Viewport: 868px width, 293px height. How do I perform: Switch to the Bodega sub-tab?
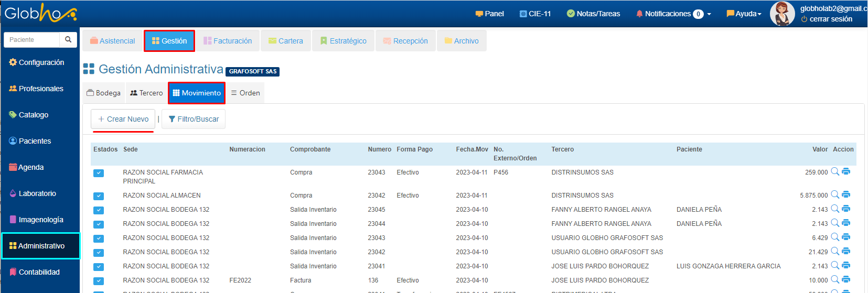tap(104, 93)
